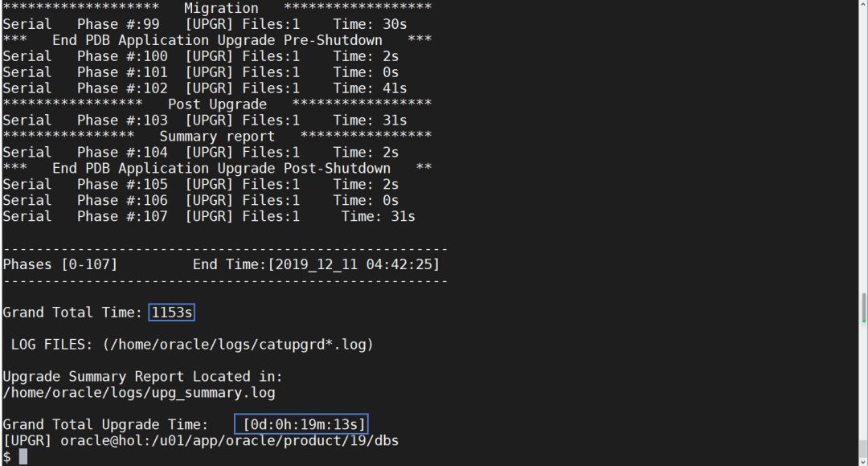Select the boxed [0d:0h:19m:13s] upgrade time
This screenshot has width=868, height=466.
point(301,424)
